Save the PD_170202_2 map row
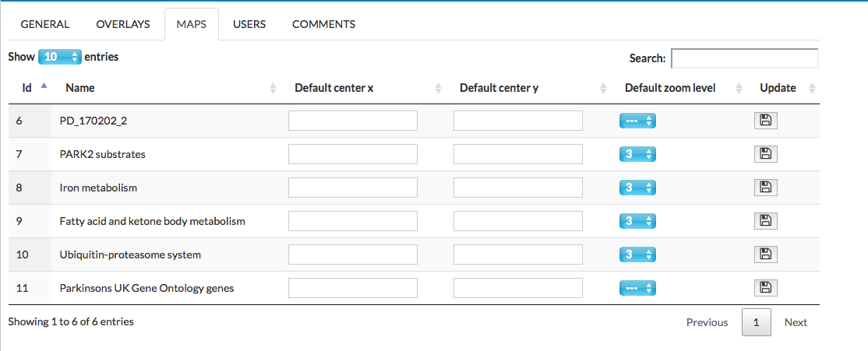The image size is (868, 351). pos(766,121)
